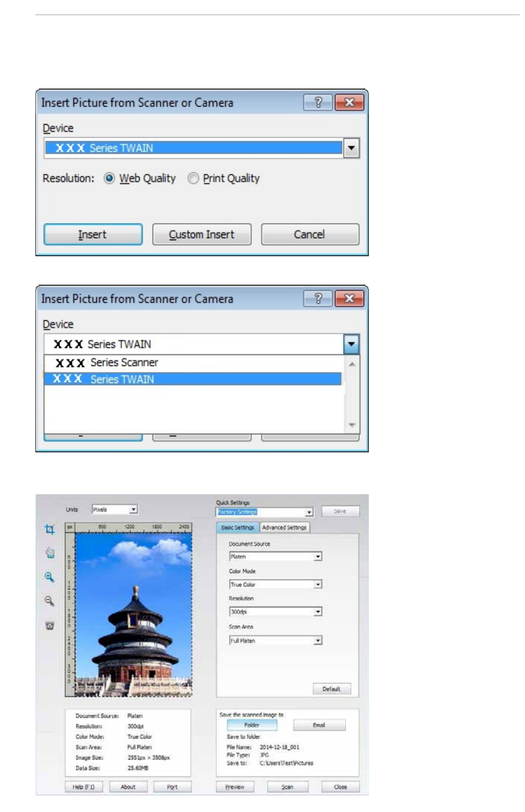Open the Document Source dropdown set to Platen
525x812 pixels.
[x=318, y=556]
